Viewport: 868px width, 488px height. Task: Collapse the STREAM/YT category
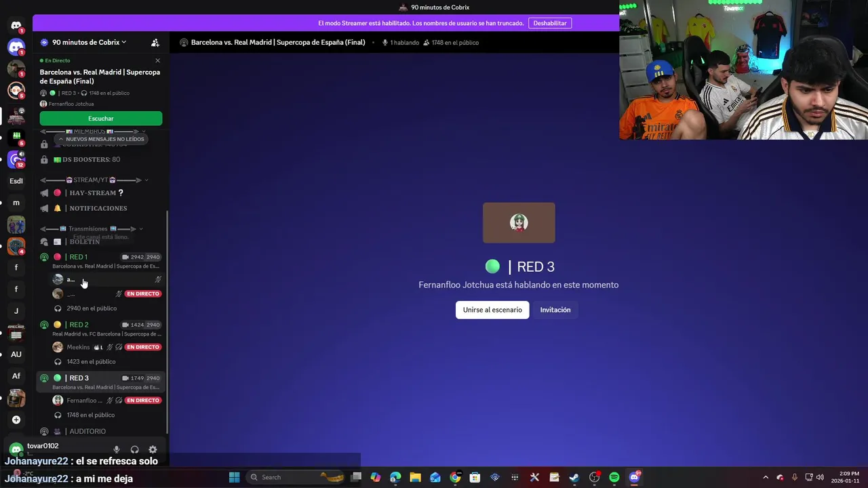point(94,180)
